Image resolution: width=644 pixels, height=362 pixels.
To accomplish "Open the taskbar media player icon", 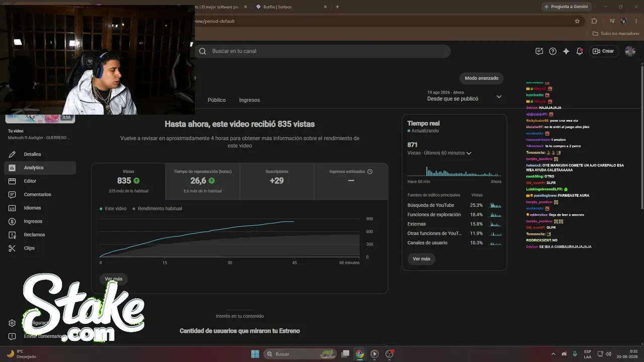I will tap(374, 354).
